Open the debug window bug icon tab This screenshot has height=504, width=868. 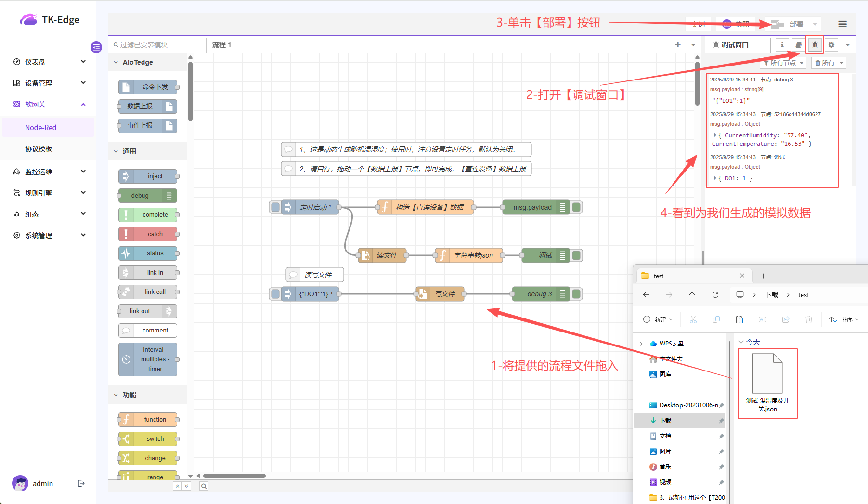click(x=815, y=45)
